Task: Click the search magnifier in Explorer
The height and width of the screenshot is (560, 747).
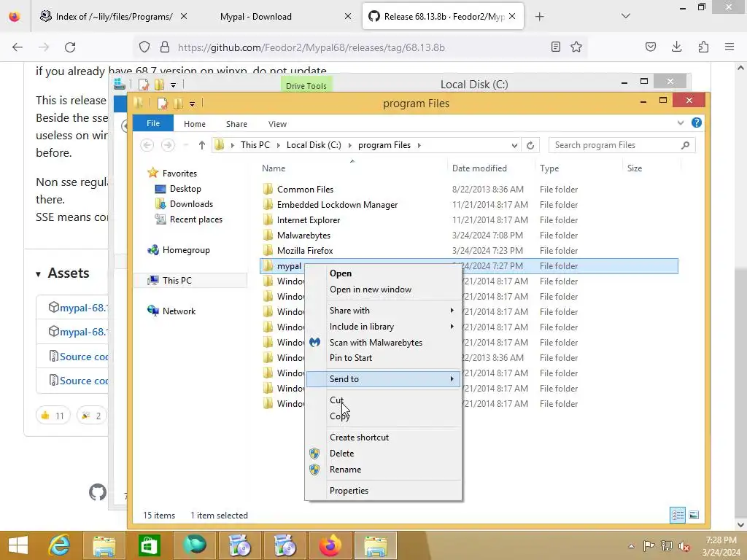Action: 685,145
